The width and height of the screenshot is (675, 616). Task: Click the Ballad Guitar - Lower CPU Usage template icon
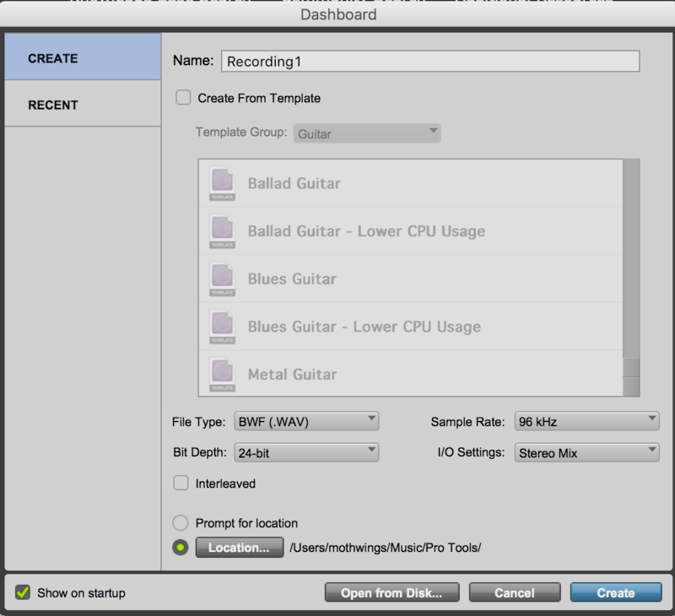pyautogui.click(x=222, y=231)
